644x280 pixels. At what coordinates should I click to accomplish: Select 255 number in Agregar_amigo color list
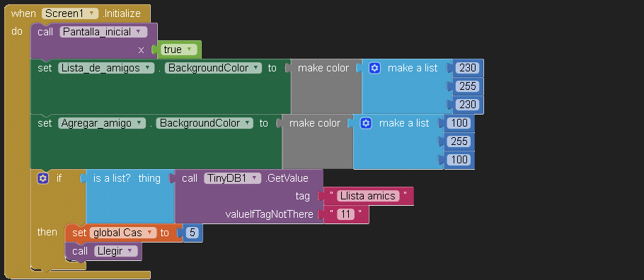(x=459, y=141)
